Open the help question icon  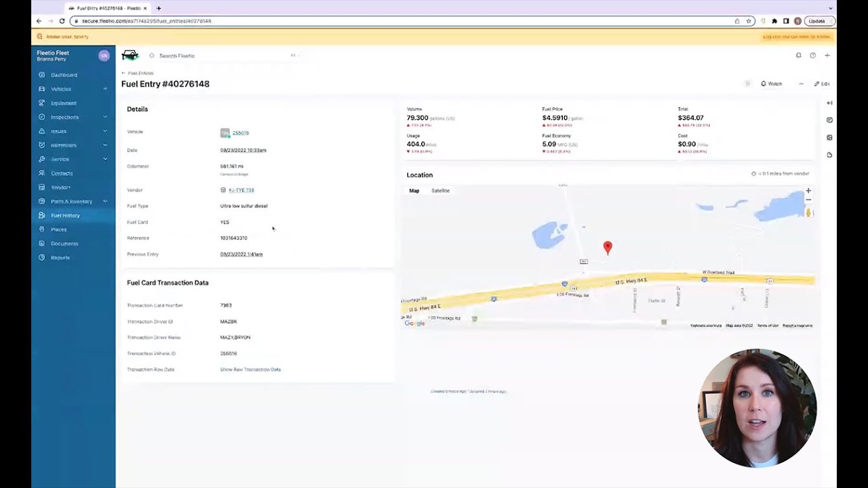813,56
